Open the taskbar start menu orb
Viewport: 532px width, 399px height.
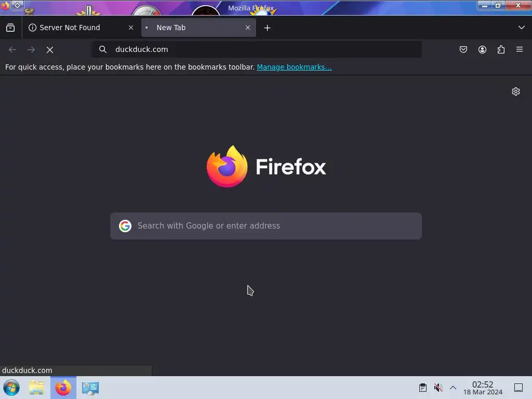pos(11,388)
